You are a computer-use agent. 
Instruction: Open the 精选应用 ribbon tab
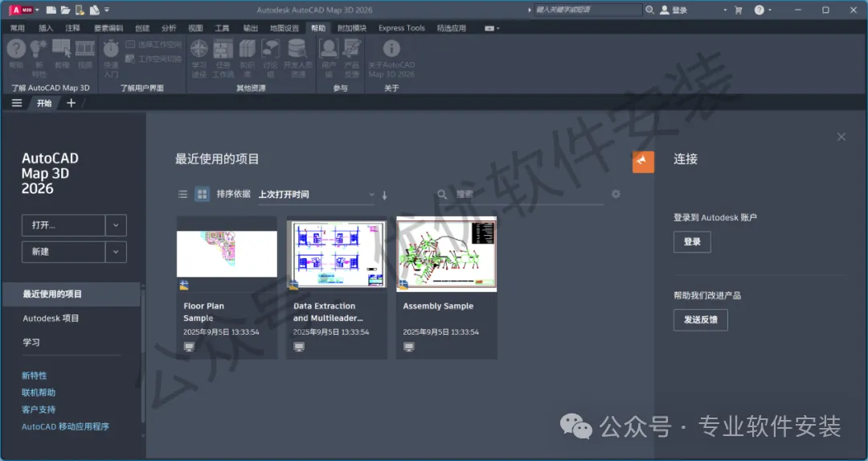[x=451, y=28]
